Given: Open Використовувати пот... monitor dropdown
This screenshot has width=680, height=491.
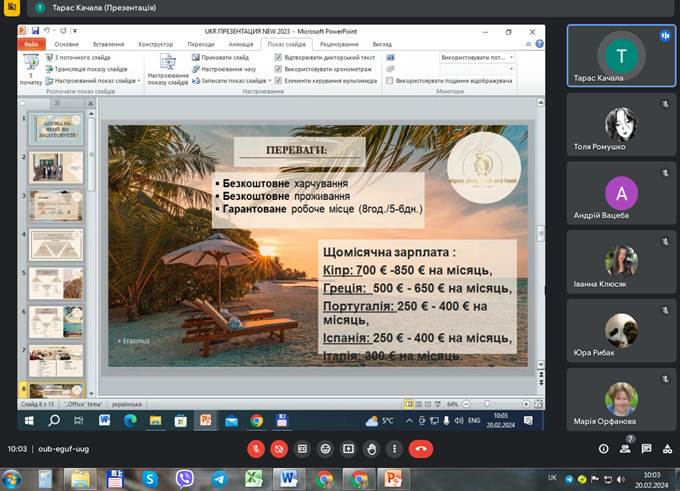Looking at the screenshot, I should click(x=477, y=57).
